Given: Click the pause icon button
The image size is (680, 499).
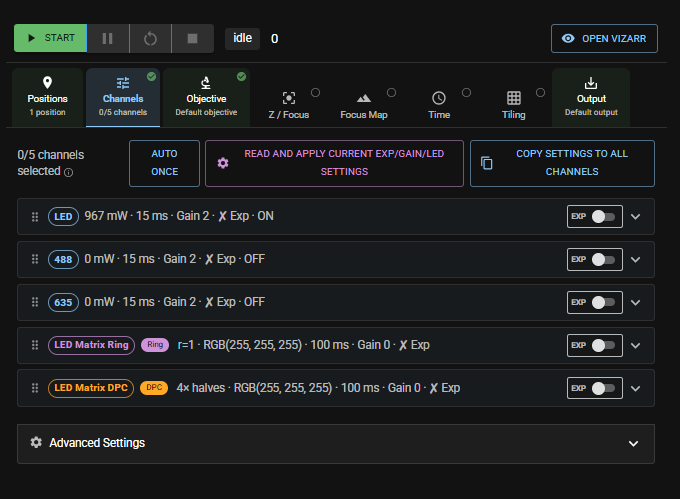Looking at the screenshot, I should (x=108, y=39).
